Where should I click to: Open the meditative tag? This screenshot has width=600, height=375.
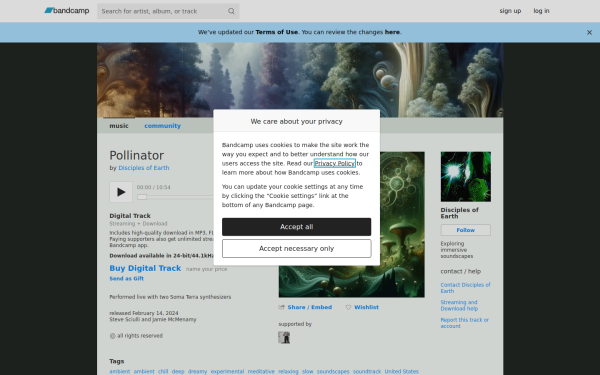point(261,372)
